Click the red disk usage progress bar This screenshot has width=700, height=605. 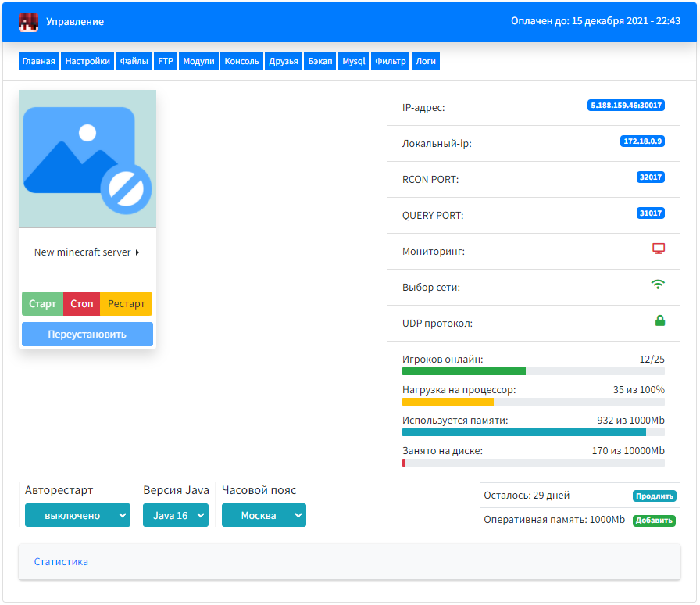tap(404, 463)
